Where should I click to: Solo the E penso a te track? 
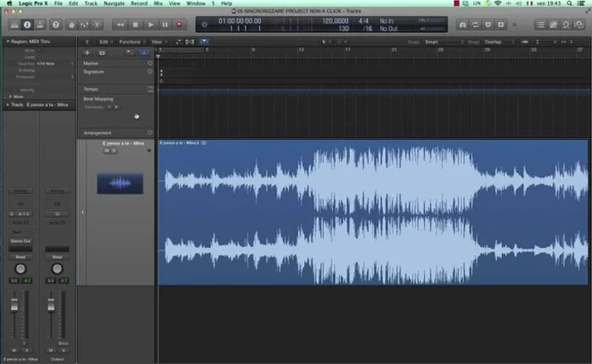(x=113, y=151)
